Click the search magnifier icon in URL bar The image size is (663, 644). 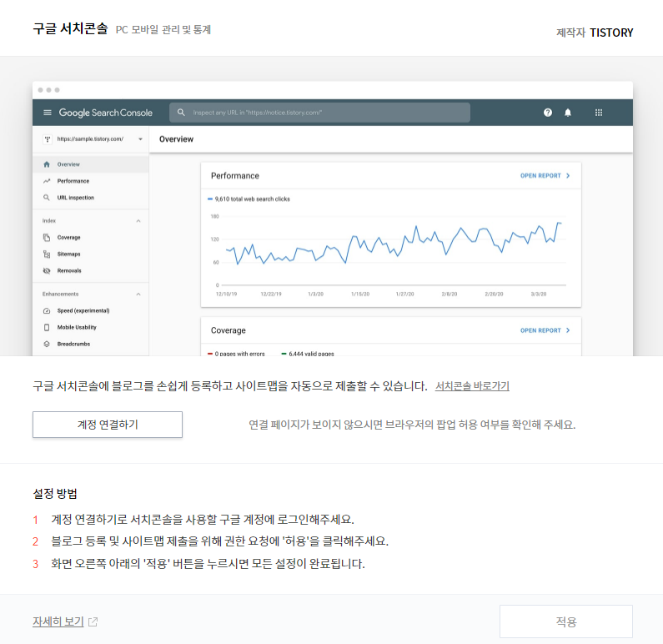(x=181, y=113)
